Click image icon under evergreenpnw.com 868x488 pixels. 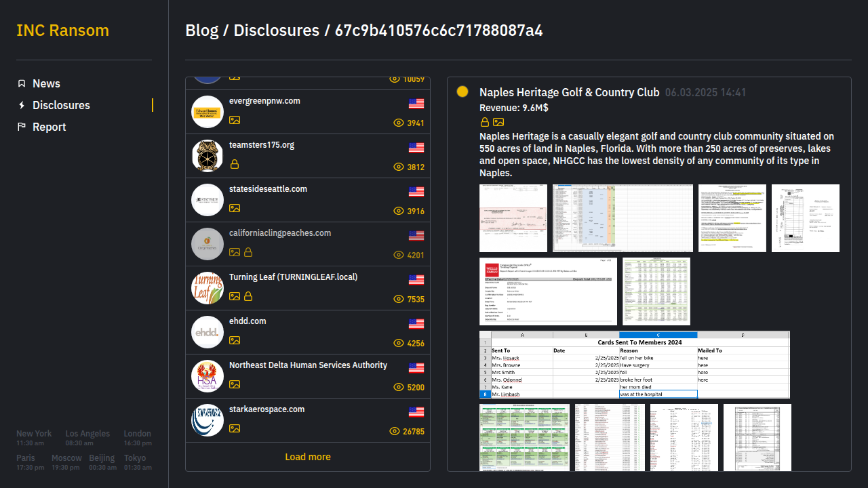click(235, 120)
